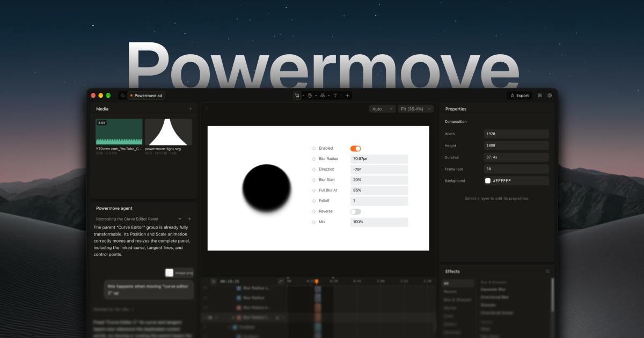Select the YTDown.com_YouTube audio thumbnail
Viewport: 644px width, 338px height.
click(119, 132)
